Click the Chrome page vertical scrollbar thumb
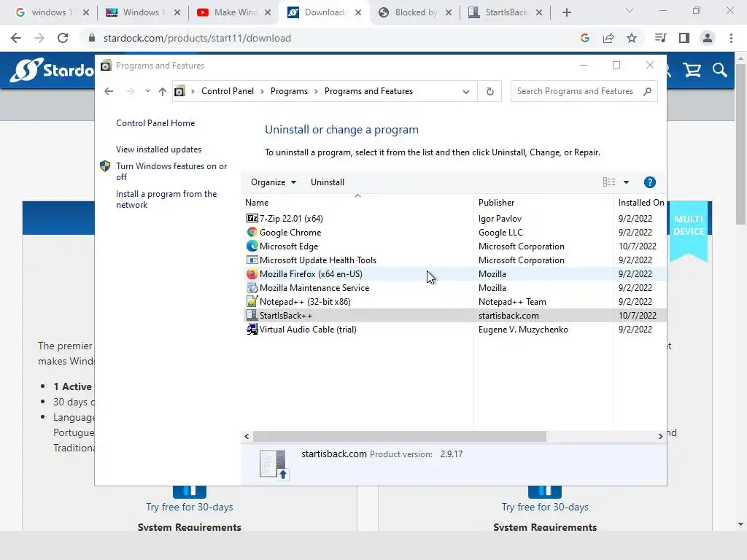This screenshot has height=560, width=747. pos(740,144)
